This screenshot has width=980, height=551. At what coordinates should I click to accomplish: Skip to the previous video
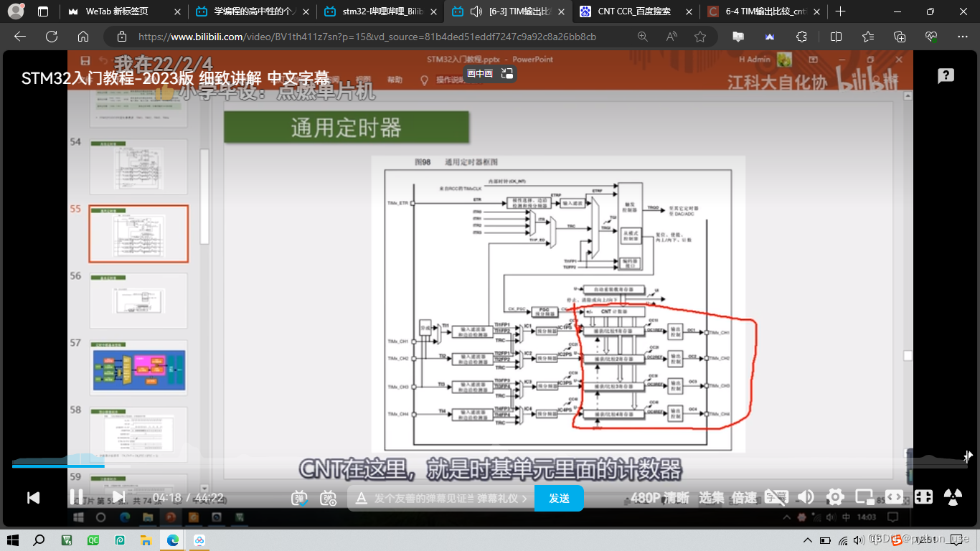[33, 497]
